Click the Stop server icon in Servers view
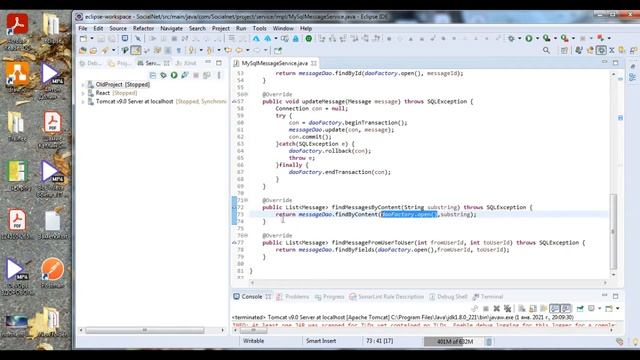Screen dimensions: 640x360 point(196,76)
